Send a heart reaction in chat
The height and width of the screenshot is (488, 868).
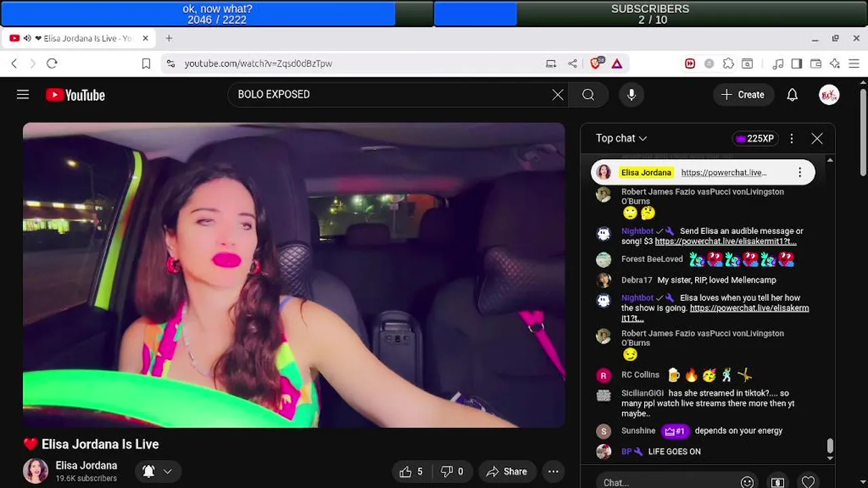[808, 483]
